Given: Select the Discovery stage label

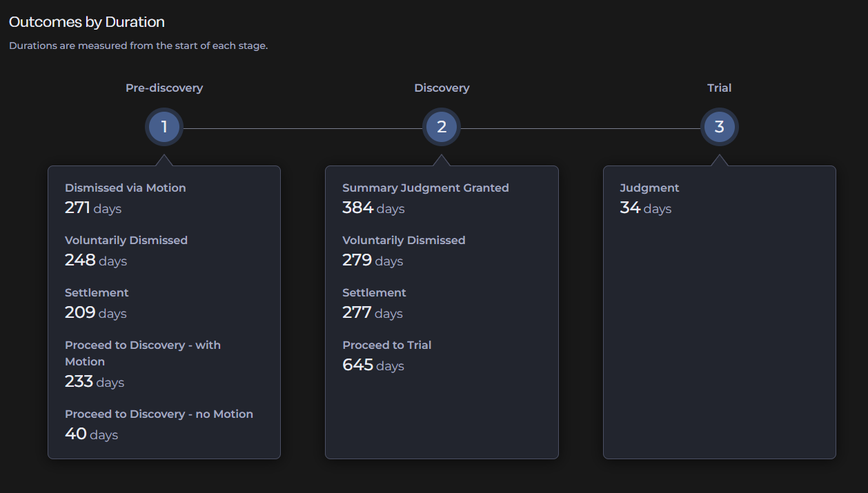Looking at the screenshot, I should pos(442,88).
